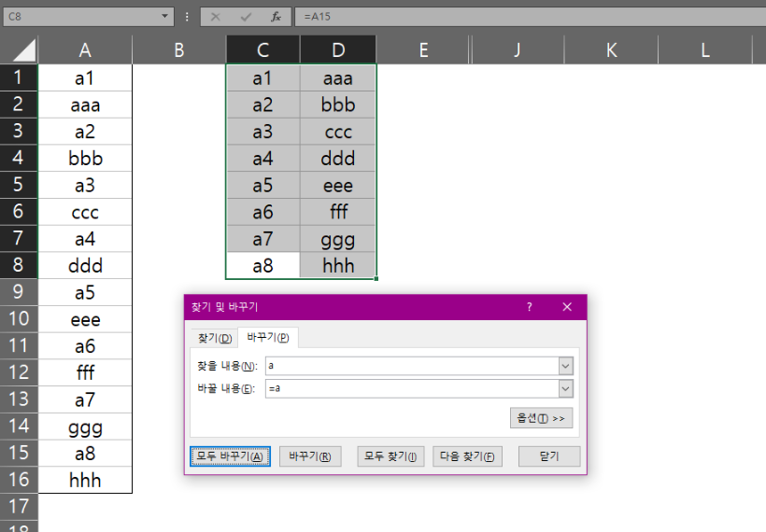This screenshot has width=766, height=532.
Task: Select row 8 header
Action: point(19,265)
